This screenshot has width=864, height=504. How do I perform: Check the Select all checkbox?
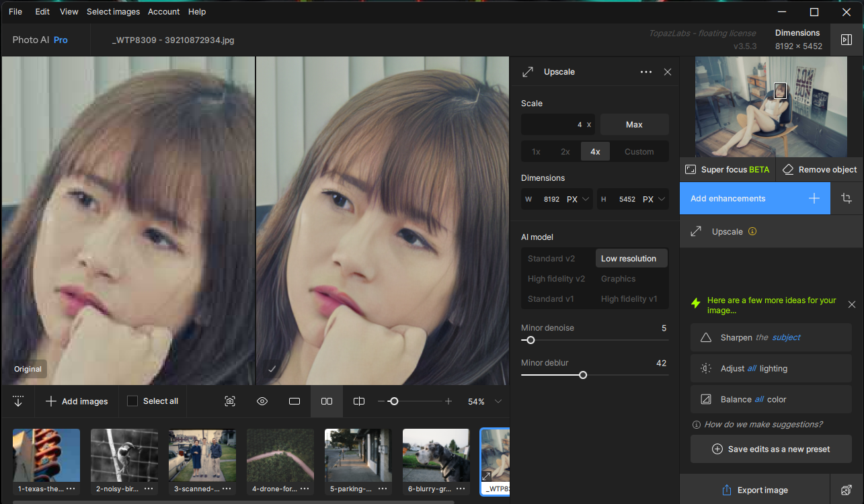pyautogui.click(x=132, y=401)
